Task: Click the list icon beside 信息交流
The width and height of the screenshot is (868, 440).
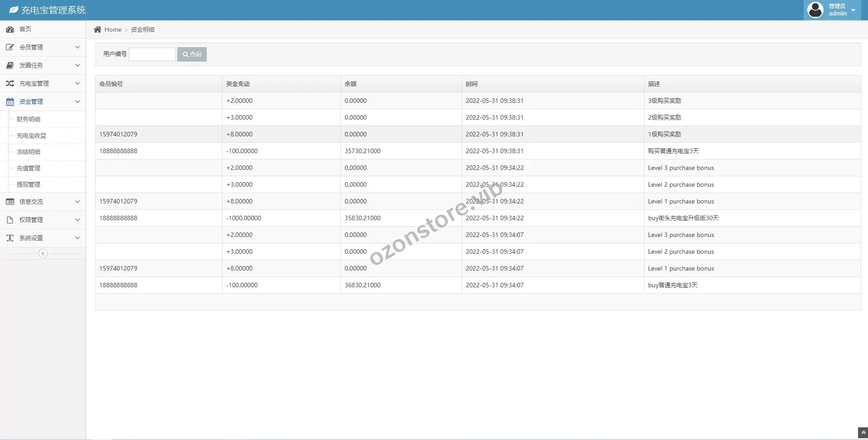Action: (x=10, y=202)
